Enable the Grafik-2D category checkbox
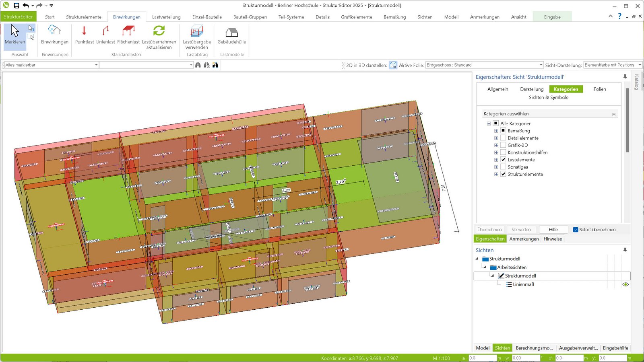 coord(503,145)
